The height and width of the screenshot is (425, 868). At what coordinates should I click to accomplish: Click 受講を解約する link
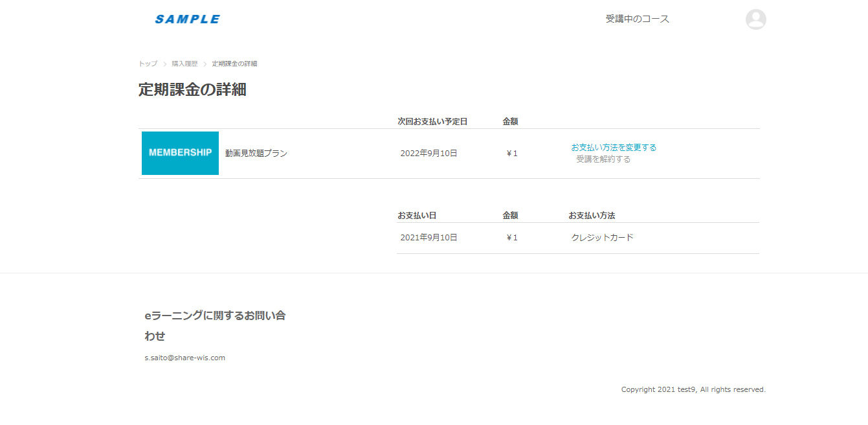click(603, 159)
